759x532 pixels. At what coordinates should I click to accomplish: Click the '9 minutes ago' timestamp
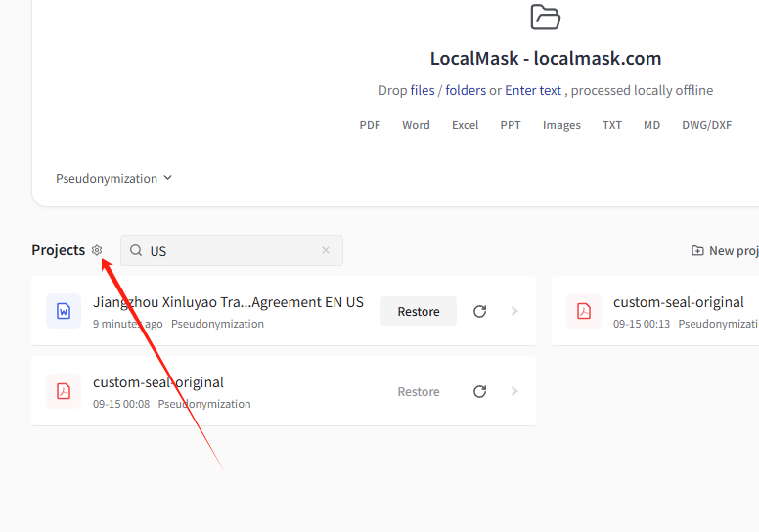tap(128, 324)
